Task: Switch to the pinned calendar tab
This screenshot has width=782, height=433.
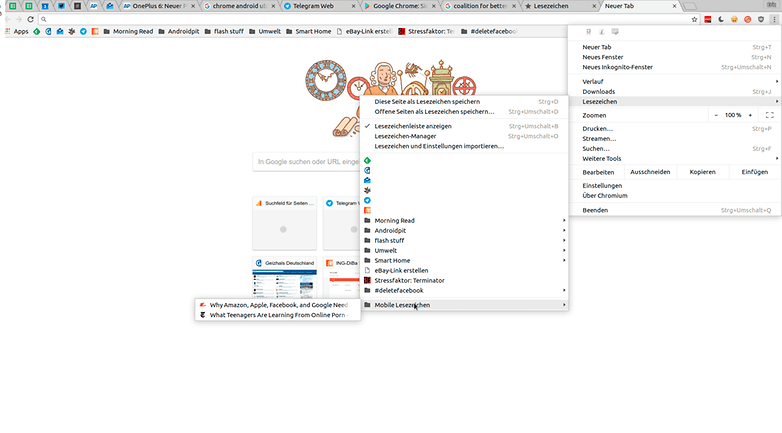Action: tap(45, 6)
